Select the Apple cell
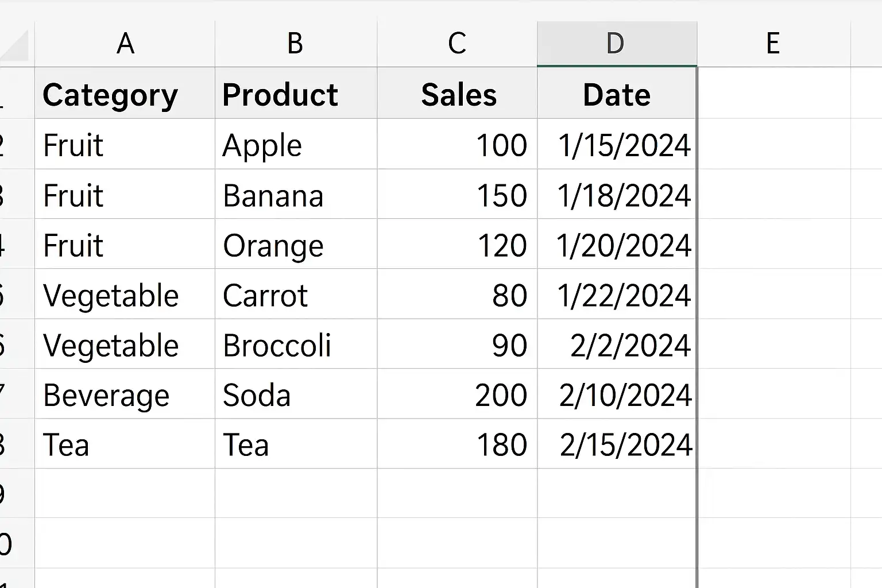Screen dimensions: 882x588 (296, 144)
